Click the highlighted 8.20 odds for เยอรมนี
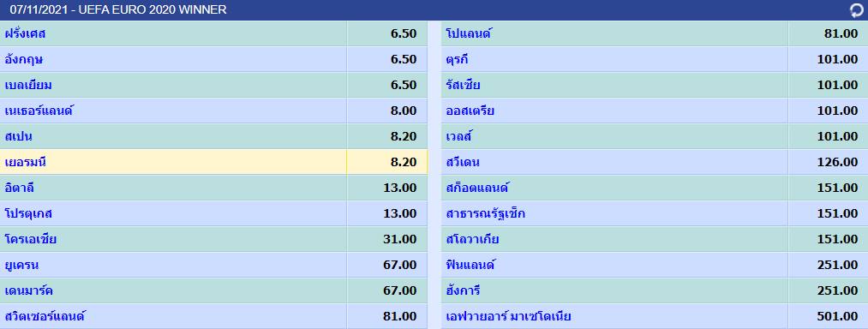Viewport: 868px width, 329px height. pos(403,162)
